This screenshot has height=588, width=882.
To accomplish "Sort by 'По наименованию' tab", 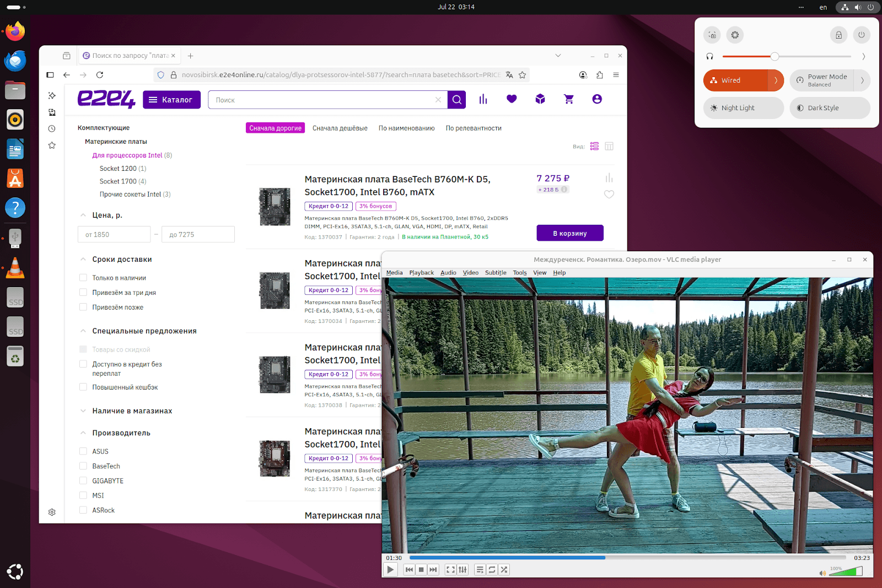I will click(407, 128).
